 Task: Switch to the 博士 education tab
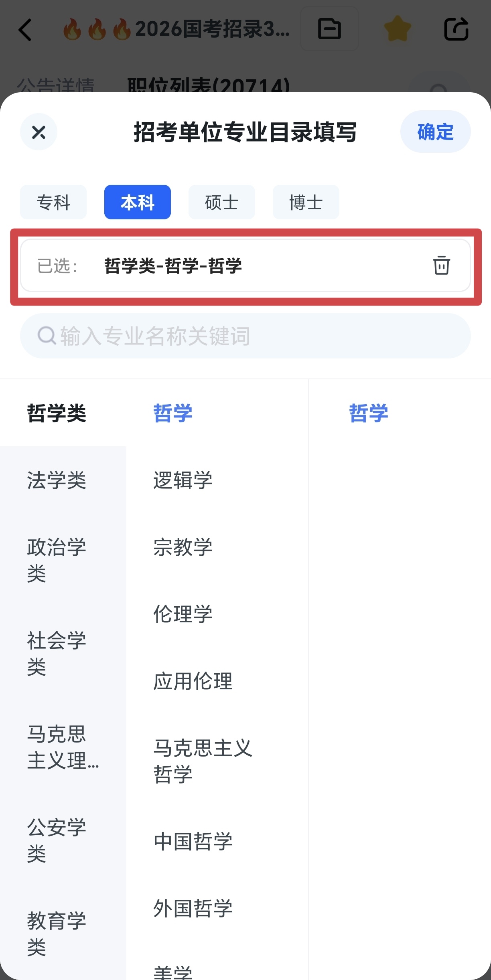coord(306,202)
